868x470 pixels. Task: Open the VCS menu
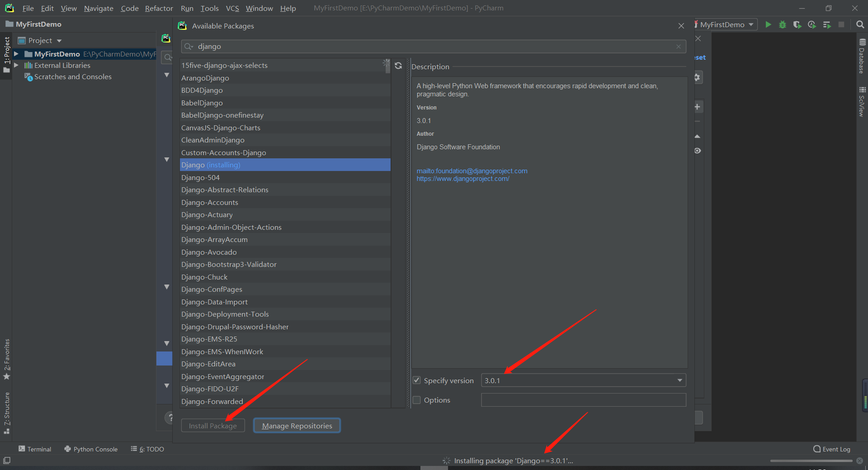coord(232,8)
